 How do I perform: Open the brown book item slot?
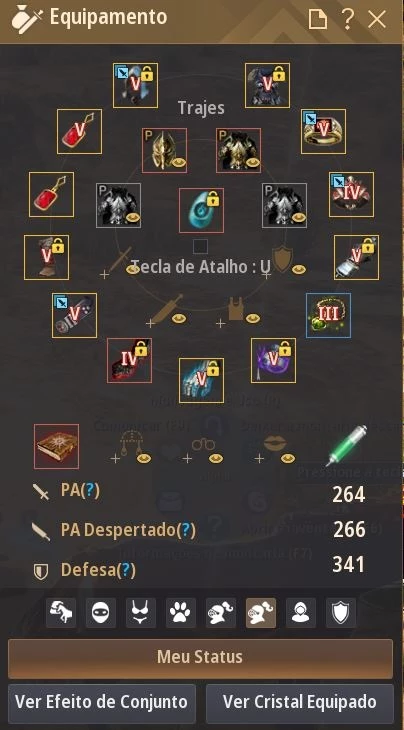(x=56, y=446)
